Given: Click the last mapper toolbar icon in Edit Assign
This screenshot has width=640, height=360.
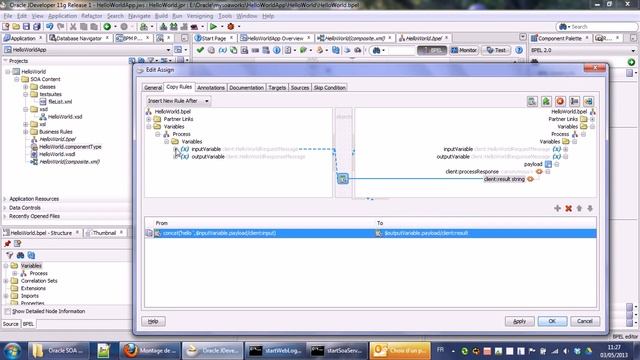Looking at the screenshot, I should 588,101.
